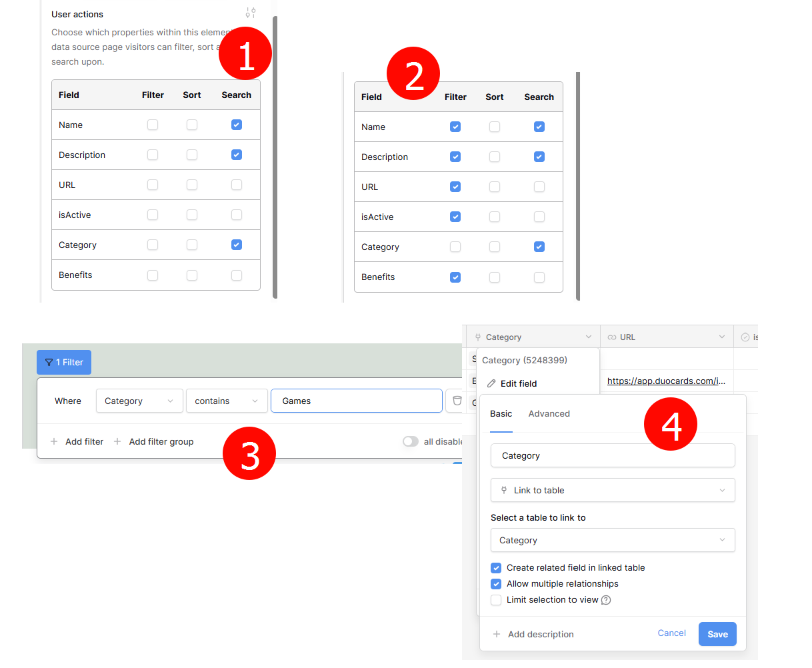Click the funnel icon on 1 Filter button
812x668 pixels.
49,363
